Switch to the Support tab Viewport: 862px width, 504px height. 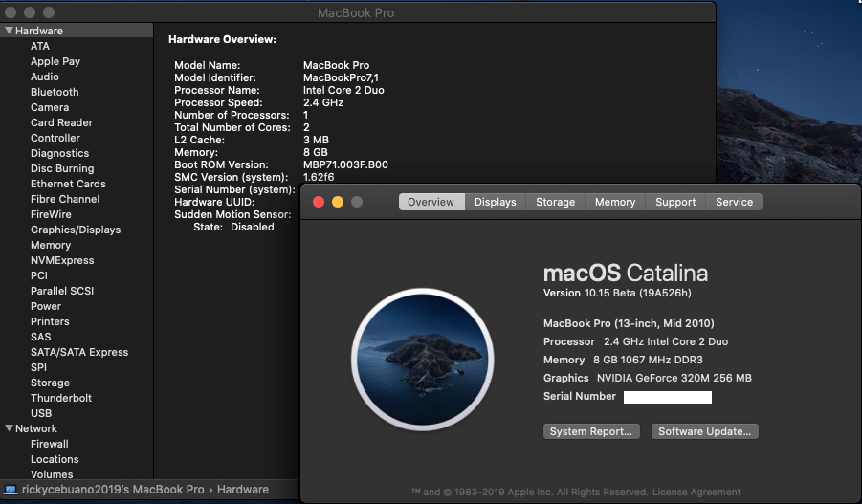pyautogui.click(x=675, y=202)
